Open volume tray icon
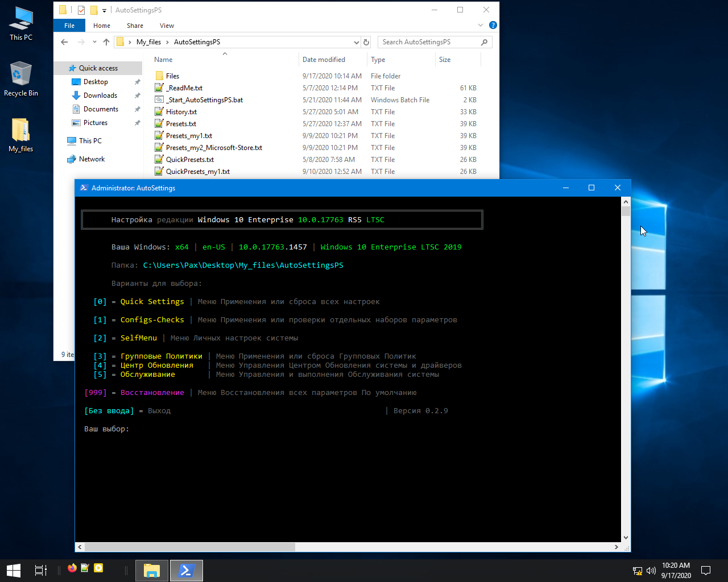The image size is (728, 582). click(x=651, y=571)
